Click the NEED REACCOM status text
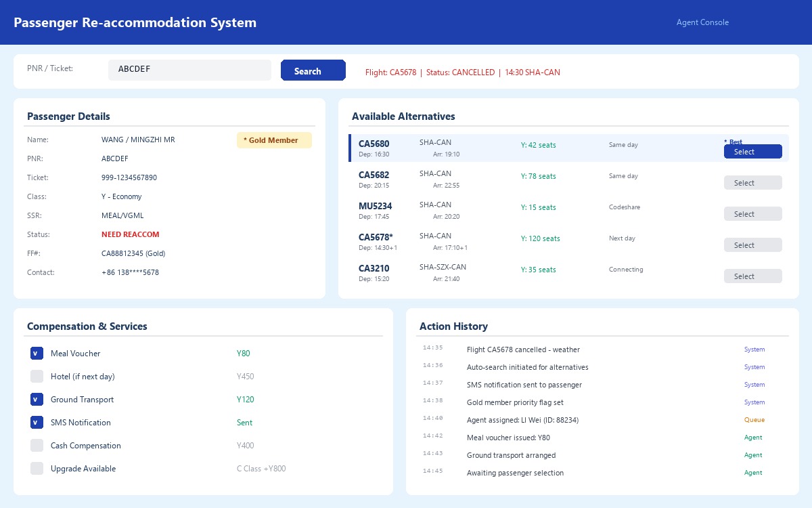The width and height of the screenshot is (812, 508). (130, 234)
